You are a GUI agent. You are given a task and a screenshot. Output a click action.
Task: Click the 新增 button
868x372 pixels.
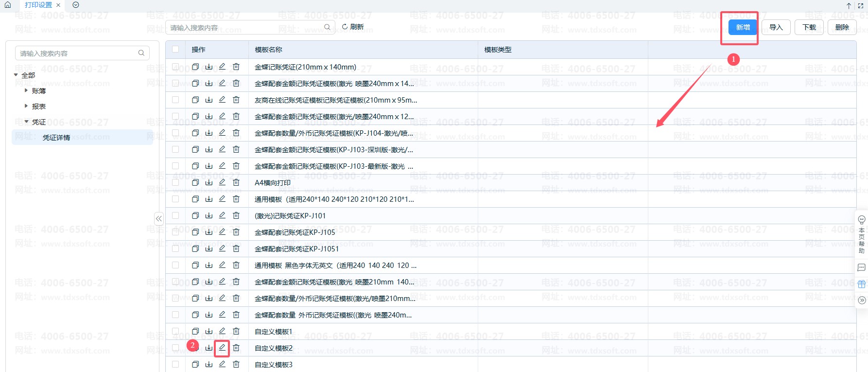coord(743,27)
